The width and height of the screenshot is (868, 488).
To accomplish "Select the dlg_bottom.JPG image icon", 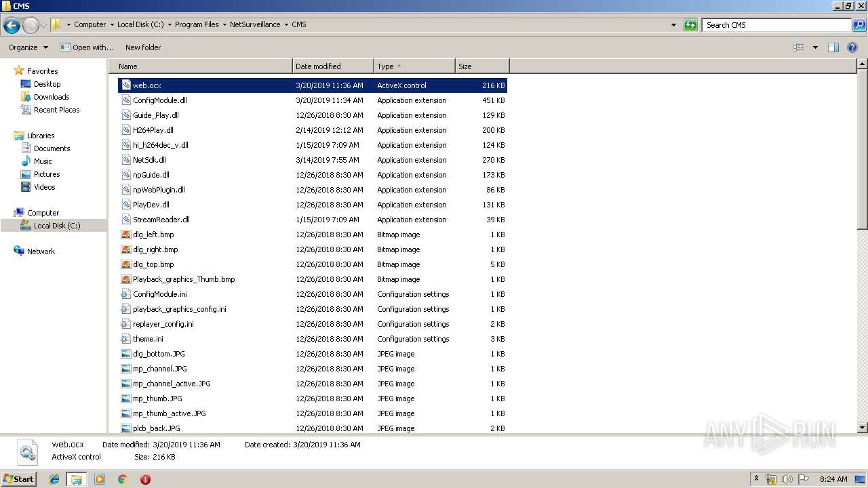I will click(125, 354).
